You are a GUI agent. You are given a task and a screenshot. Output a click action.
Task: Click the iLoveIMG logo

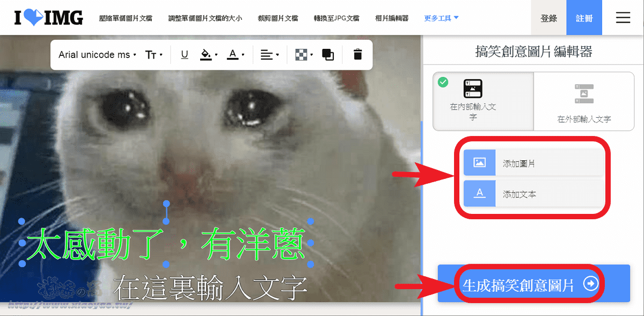point(49,18)
